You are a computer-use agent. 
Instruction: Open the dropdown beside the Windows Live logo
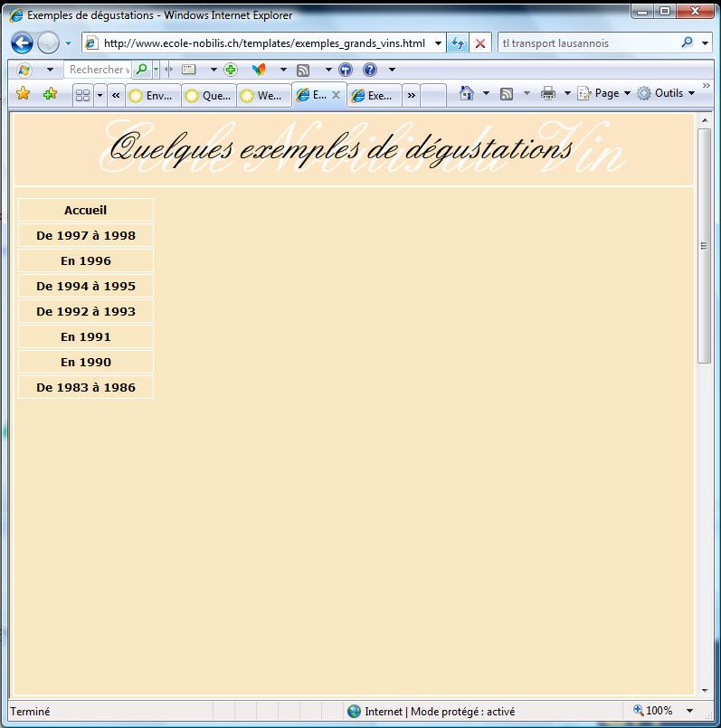tap(50, 70)
